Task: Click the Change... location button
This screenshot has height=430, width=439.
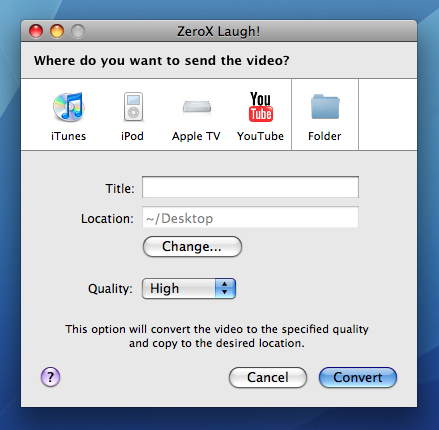Action: (x=192, y=247)
